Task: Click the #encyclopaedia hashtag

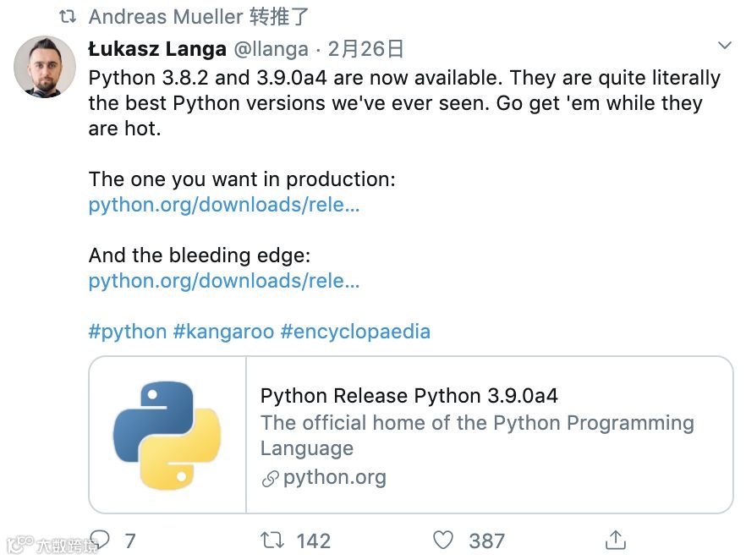Action: 355,331
